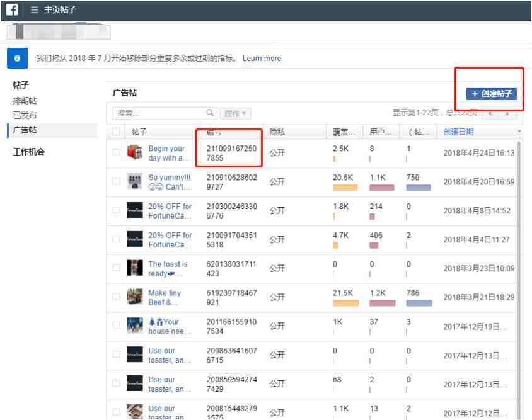The height and width of the screenshot is (420, 532).
Task: Open the Learn more link
Action: (x=262, y=59)
